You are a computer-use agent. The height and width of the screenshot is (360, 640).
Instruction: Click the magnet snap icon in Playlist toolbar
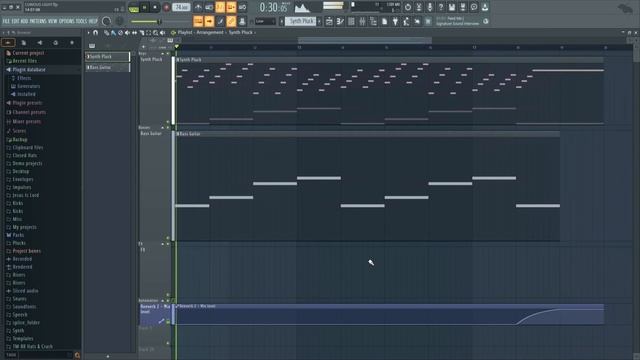[x=96, y=33]
